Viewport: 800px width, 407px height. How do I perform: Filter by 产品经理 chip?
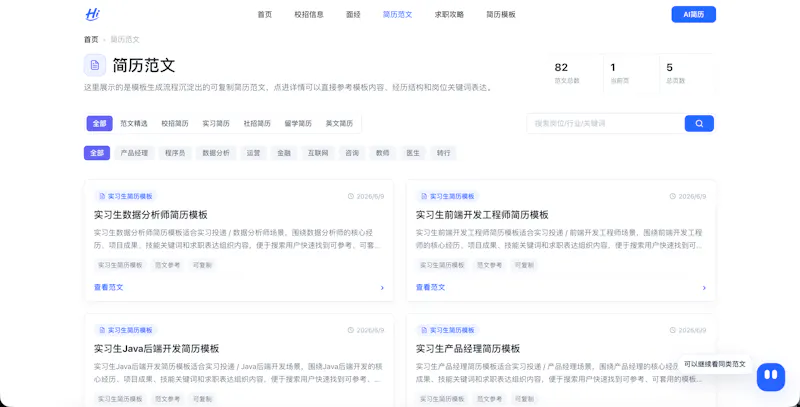(134, 153)
